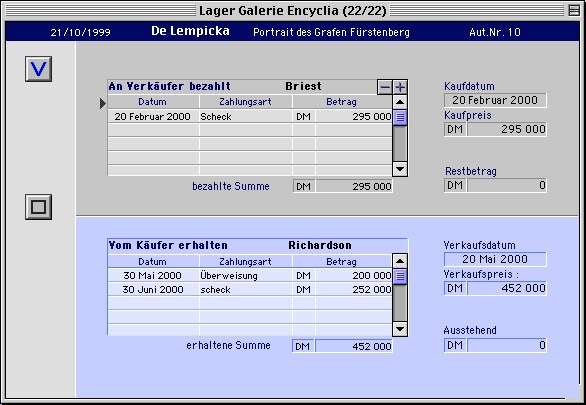Click down arrow of buyer payments scrollbar

point(400,329)
